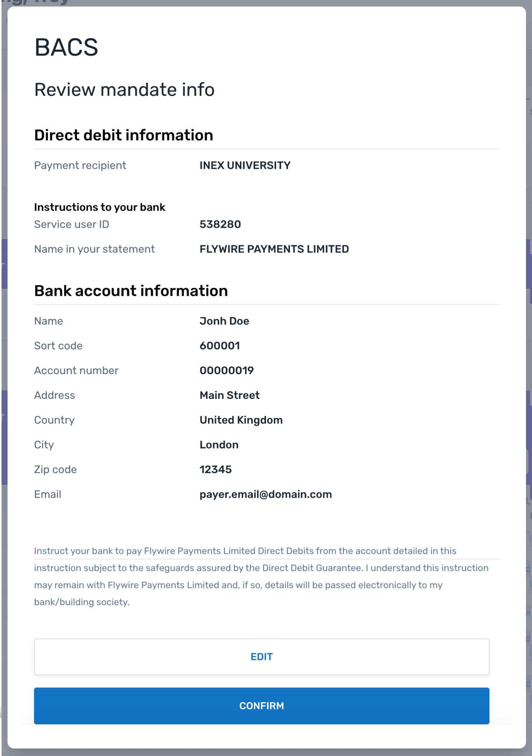
Task: Click the Bank account information heading
Action: pyautogui.click(x=131, y=291)
